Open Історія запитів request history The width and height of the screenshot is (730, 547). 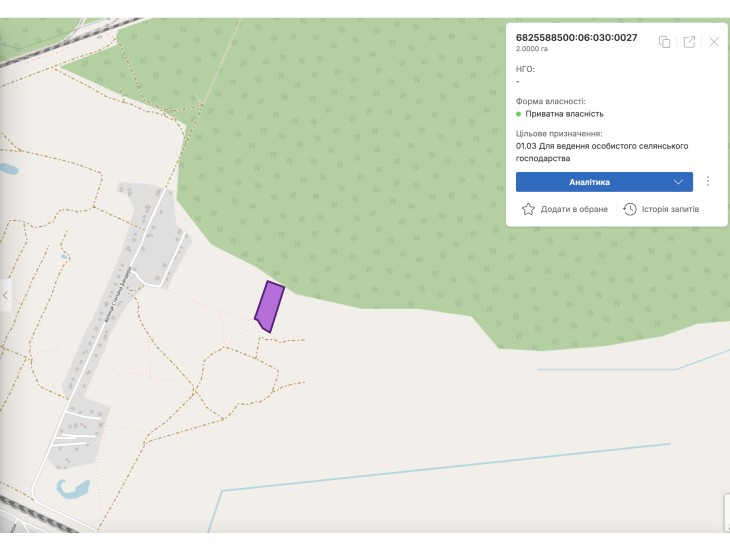coord(670,209)
